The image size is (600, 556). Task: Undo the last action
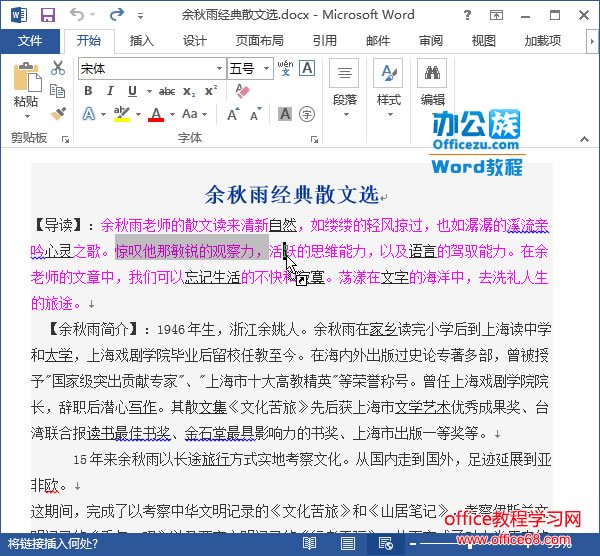pyautogui.click(x=78, y=15)
